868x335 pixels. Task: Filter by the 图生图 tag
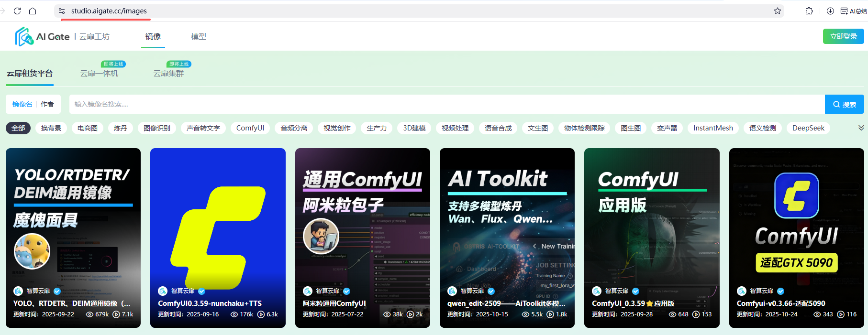coord(631,128)
